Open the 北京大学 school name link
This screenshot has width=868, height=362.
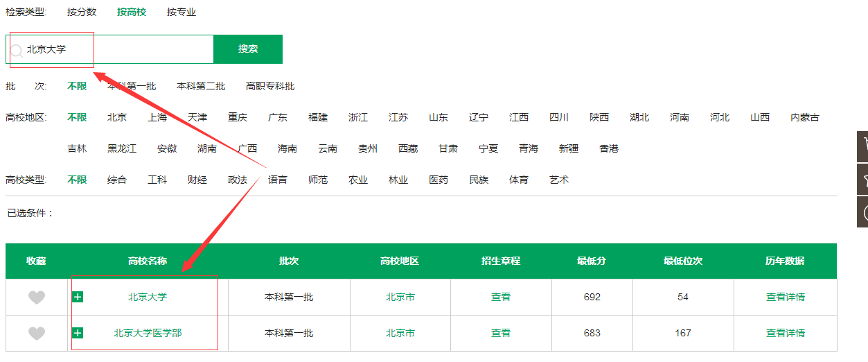click(x=148, y=297)
